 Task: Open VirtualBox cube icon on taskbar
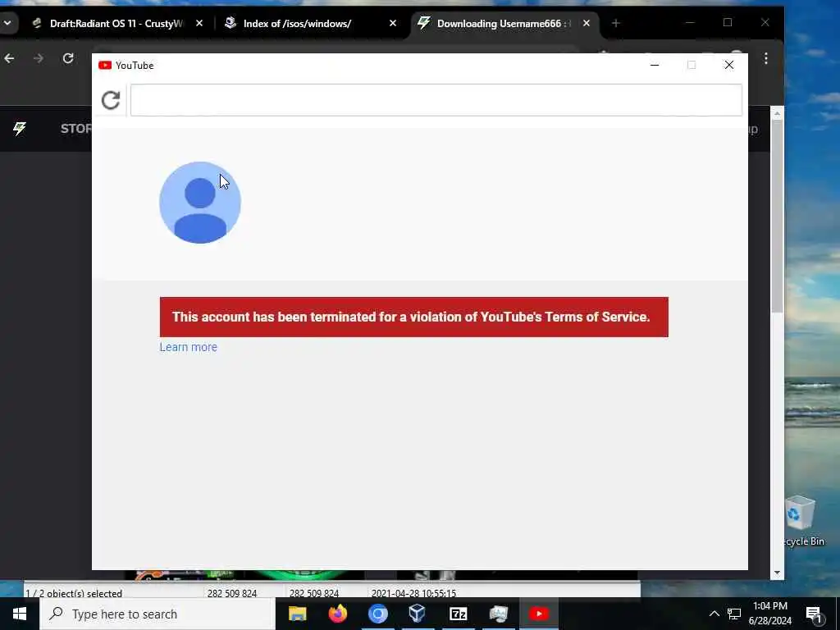418,614
